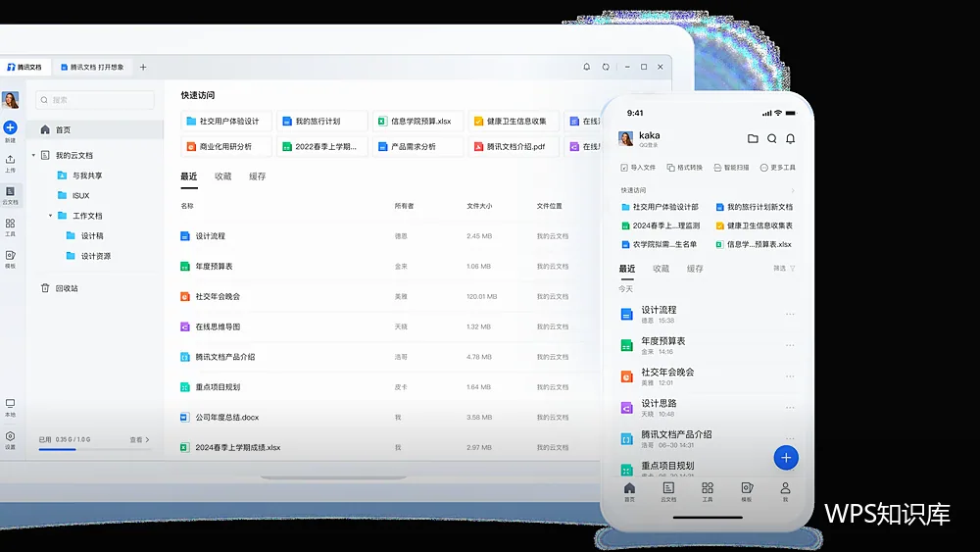Tap 格式转换 on the phone toolbar
This screenshot has width=980, height=552.
pos(684,168)
